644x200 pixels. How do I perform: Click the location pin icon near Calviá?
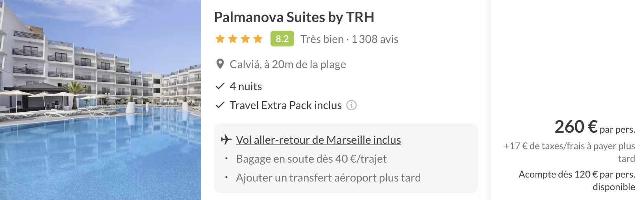click(x=220, y=64)
